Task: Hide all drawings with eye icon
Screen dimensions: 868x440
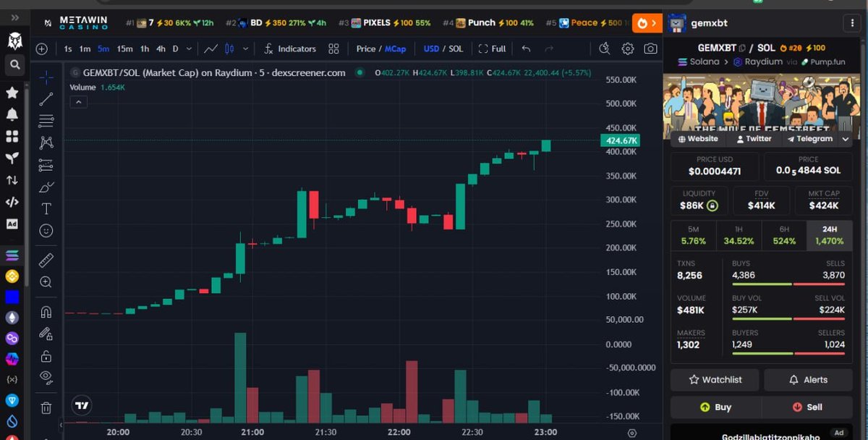Action: [46, 378]
